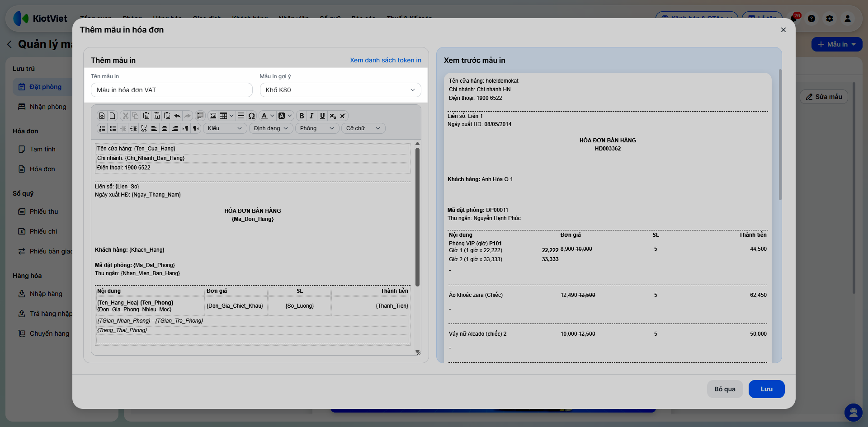Insert a table using the table icon
The width and height of the screenshot is (868, 427).
point(223,116)
